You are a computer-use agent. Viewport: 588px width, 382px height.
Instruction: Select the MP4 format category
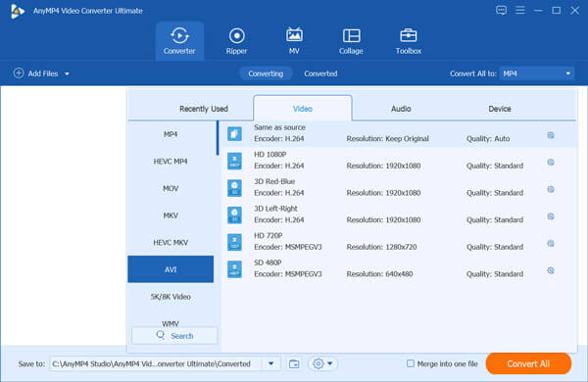(x=171, y=134)
